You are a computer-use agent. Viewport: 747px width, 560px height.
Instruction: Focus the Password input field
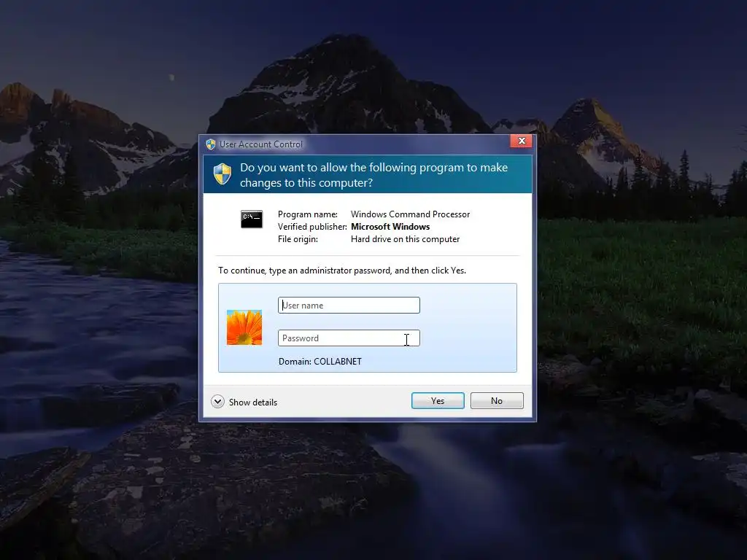pyautogui.click(x=349, y=338)
